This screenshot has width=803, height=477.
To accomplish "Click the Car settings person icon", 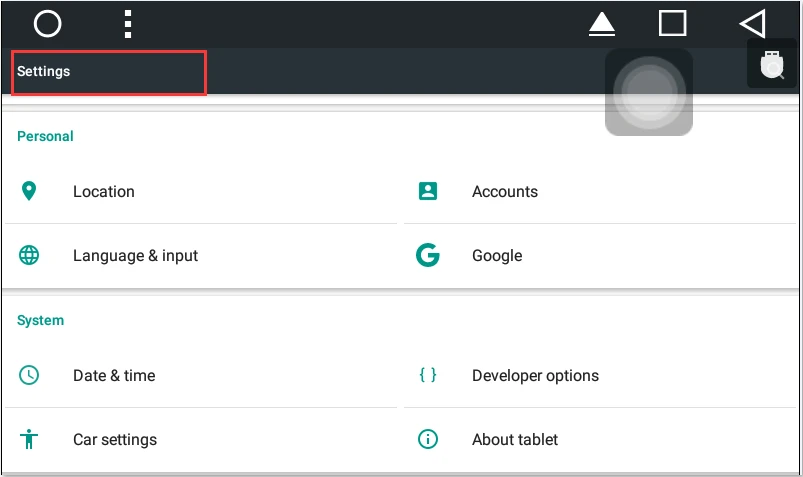I will [29, 439].
